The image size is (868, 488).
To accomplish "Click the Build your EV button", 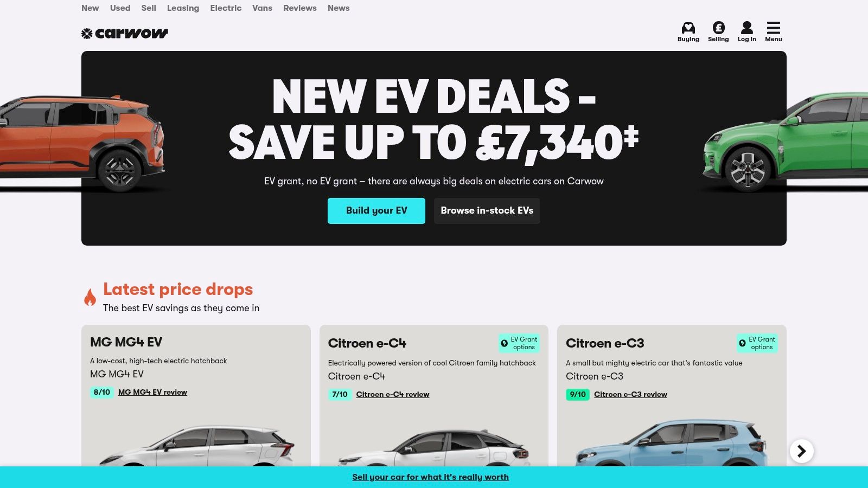I will coord(376,211).
